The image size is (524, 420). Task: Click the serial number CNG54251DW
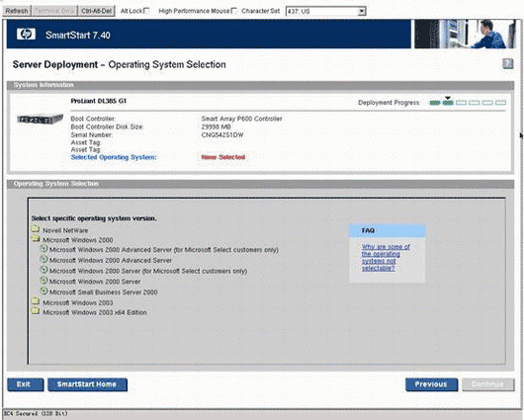(222, 135)
